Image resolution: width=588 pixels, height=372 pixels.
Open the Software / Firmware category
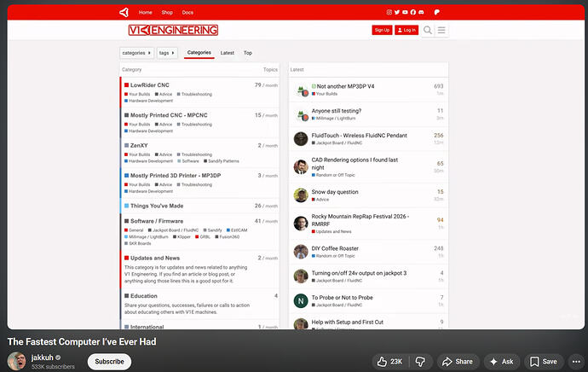coord(157,221)
